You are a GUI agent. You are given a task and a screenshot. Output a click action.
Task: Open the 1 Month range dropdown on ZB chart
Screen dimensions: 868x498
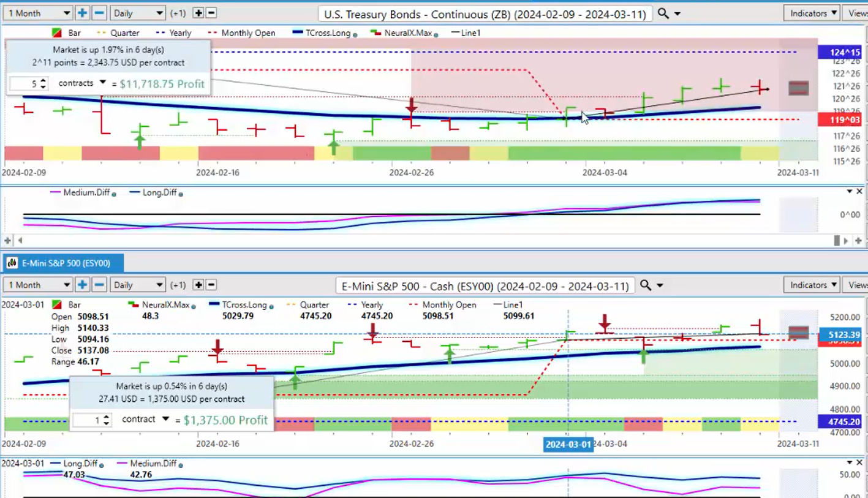[x=37, y=13]
